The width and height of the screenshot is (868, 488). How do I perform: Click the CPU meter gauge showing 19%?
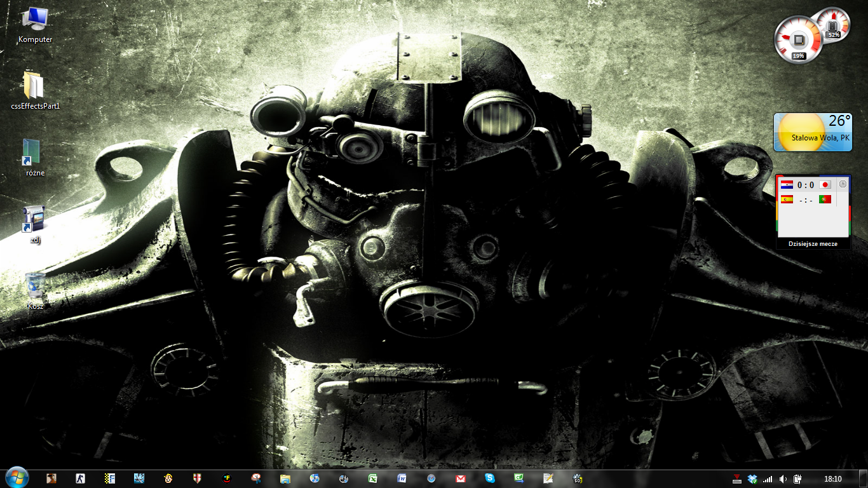[x=799, y=39]
